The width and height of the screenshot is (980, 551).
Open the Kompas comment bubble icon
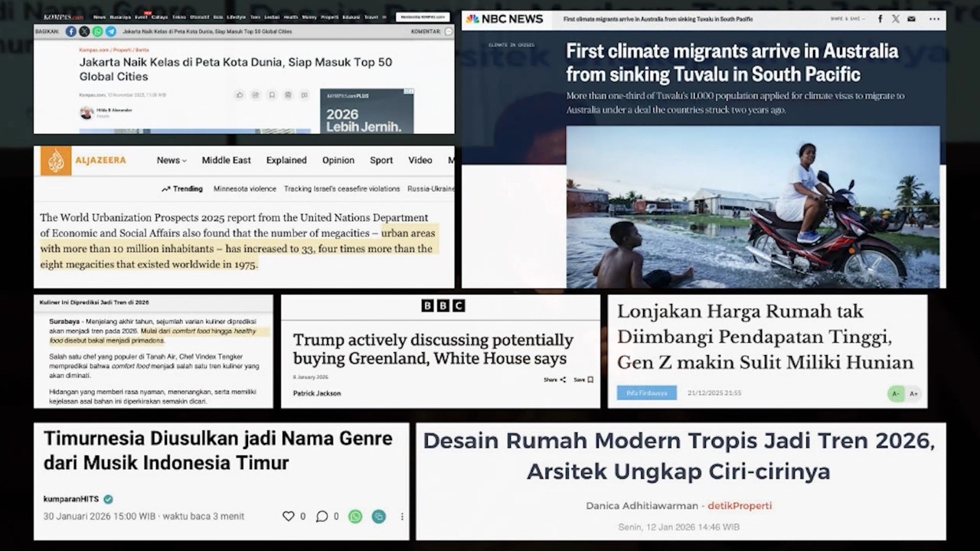pyautogui.click(x=448, y=31)
